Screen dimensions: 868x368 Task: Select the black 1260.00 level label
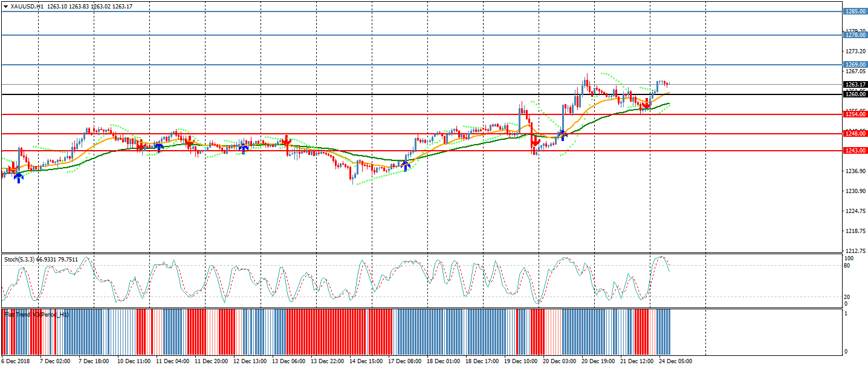click(x=855, y=94)
